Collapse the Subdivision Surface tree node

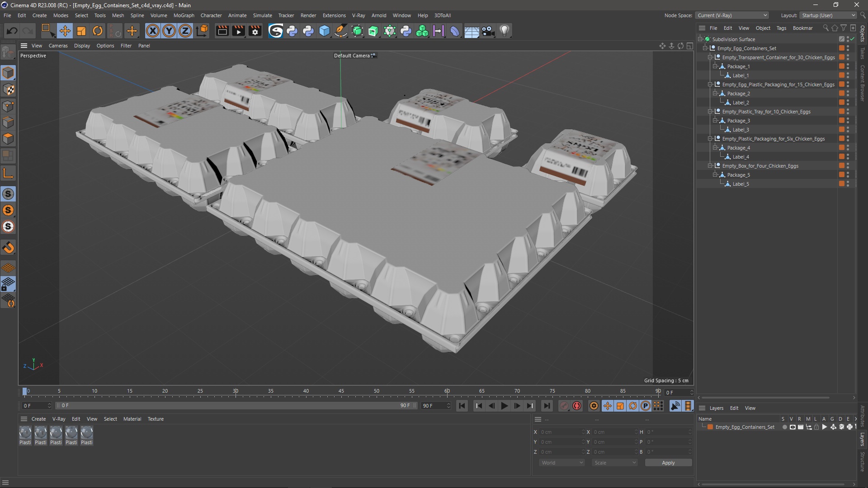700,39
